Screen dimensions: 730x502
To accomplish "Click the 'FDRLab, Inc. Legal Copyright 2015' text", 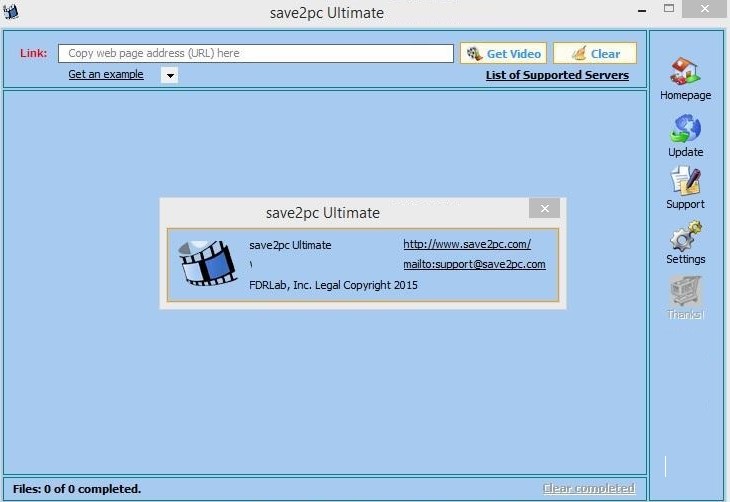I will pyautogui.click(x=333, y=285).
